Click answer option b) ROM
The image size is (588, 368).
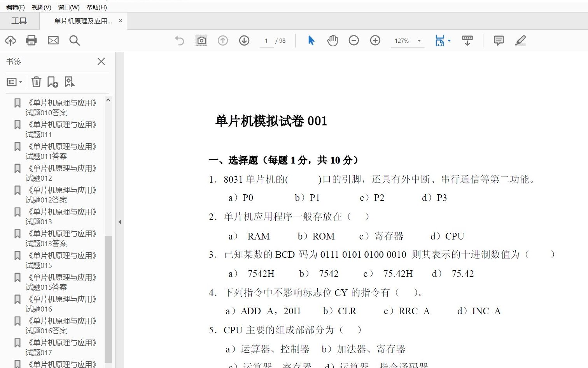[316, 236]
